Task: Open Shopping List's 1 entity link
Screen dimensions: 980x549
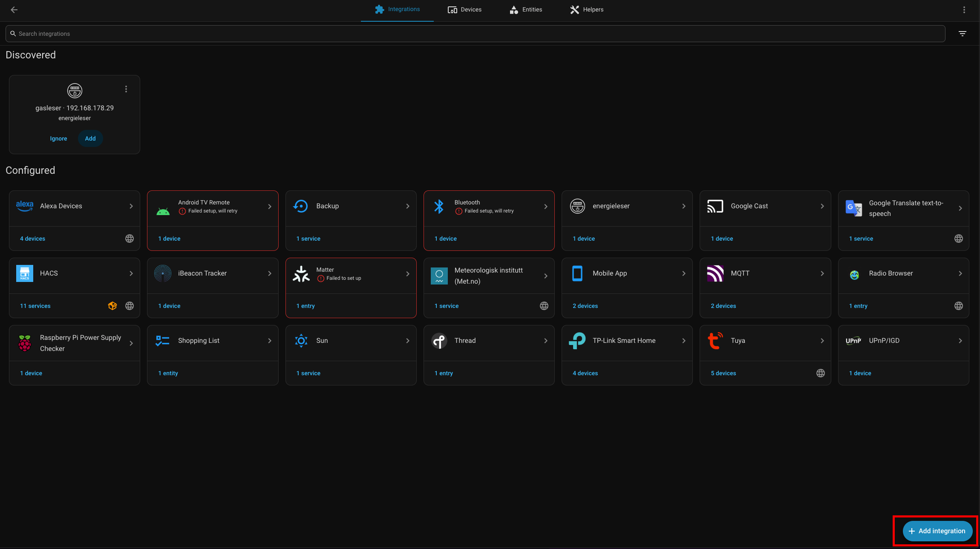Action: [168, 373]
